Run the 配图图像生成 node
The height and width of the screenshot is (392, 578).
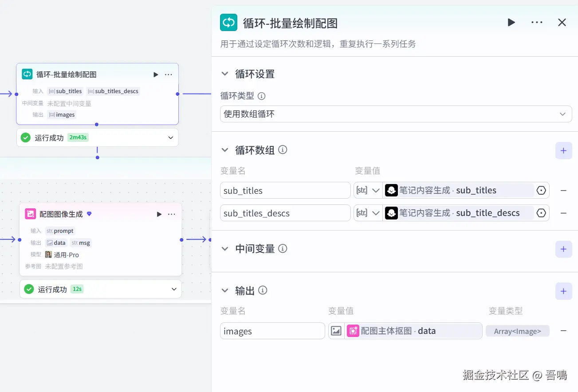159,214
